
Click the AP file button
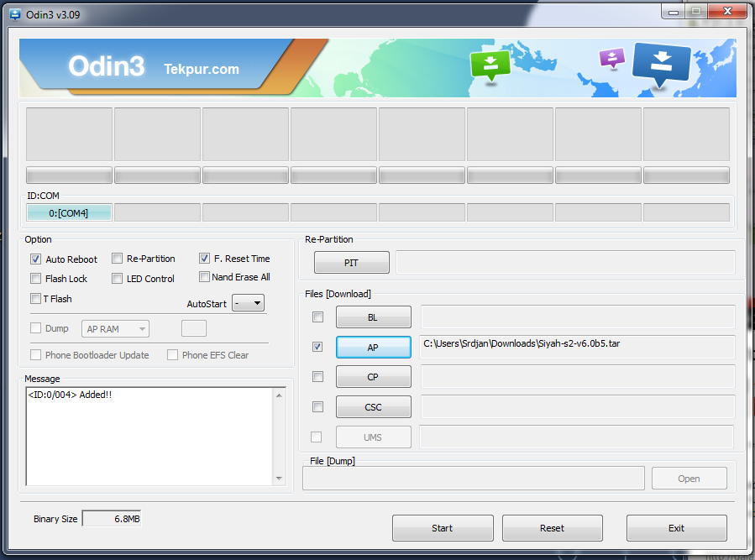(x=373, y=348)
